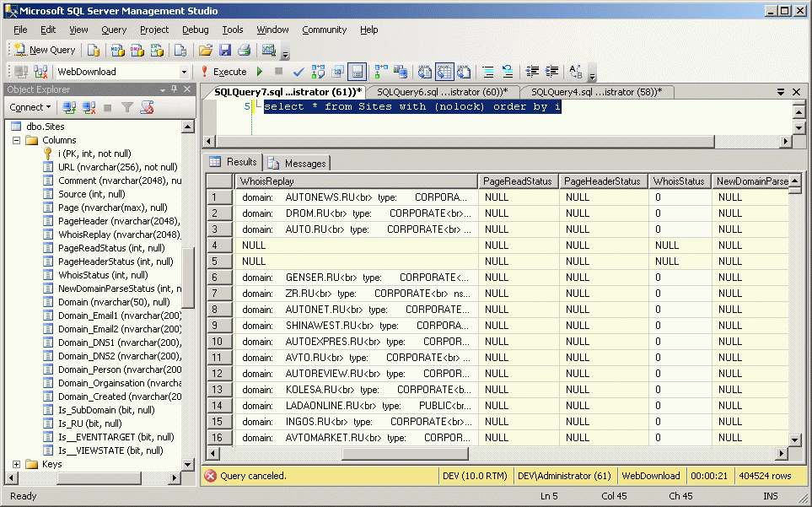The height and width of the screenshot is (507, 812).
Task: Click the Comment out selected lines icon
Action: pyautogui.click(x=488, y=72)
